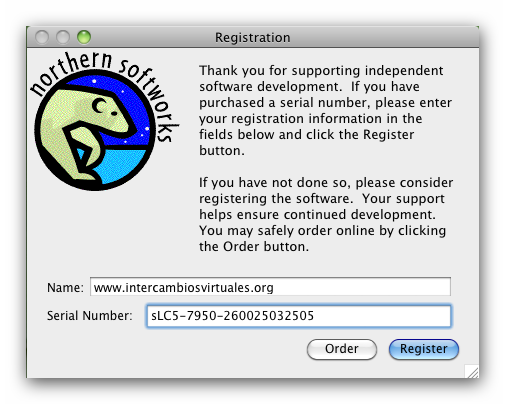Click the resize grip in window corner

472,371
